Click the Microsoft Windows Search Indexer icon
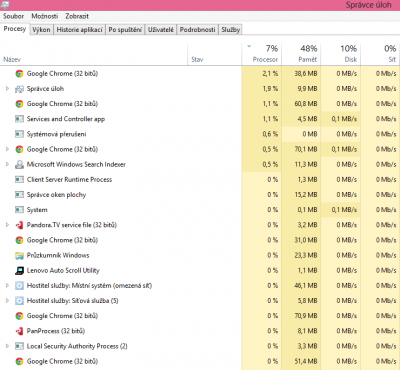 [19, 164]
